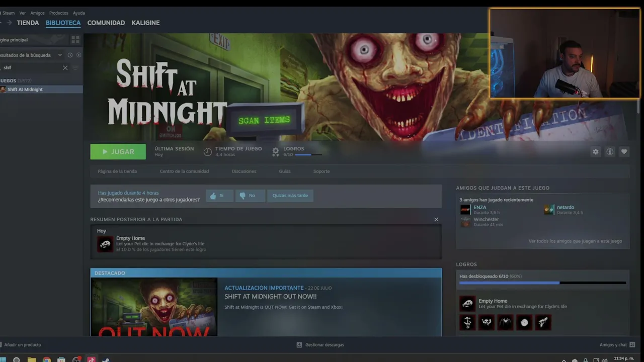
Task: Go to the TIENDA tab
Action: pos(28,23)
